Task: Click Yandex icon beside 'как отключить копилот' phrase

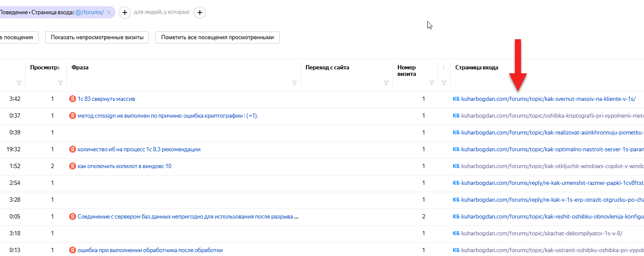Action: point(73,166)
